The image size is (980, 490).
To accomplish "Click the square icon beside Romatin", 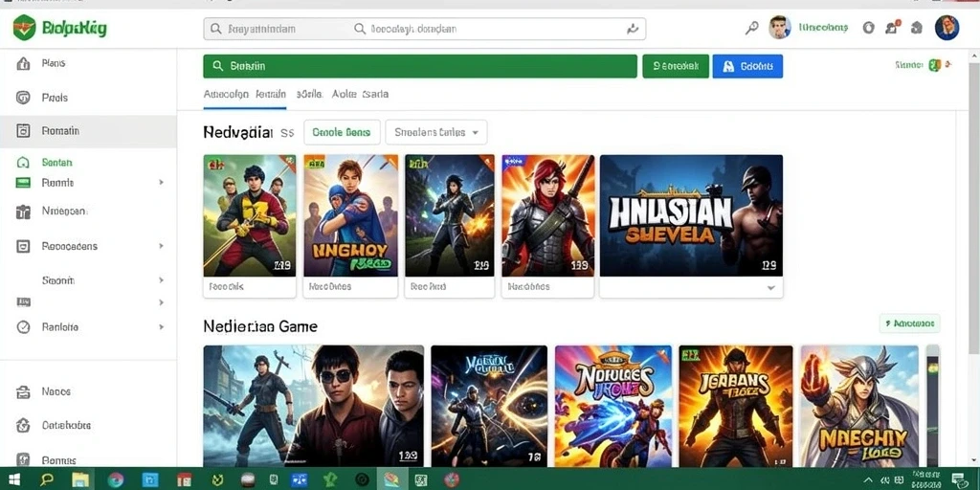I will tap(23, 130).
